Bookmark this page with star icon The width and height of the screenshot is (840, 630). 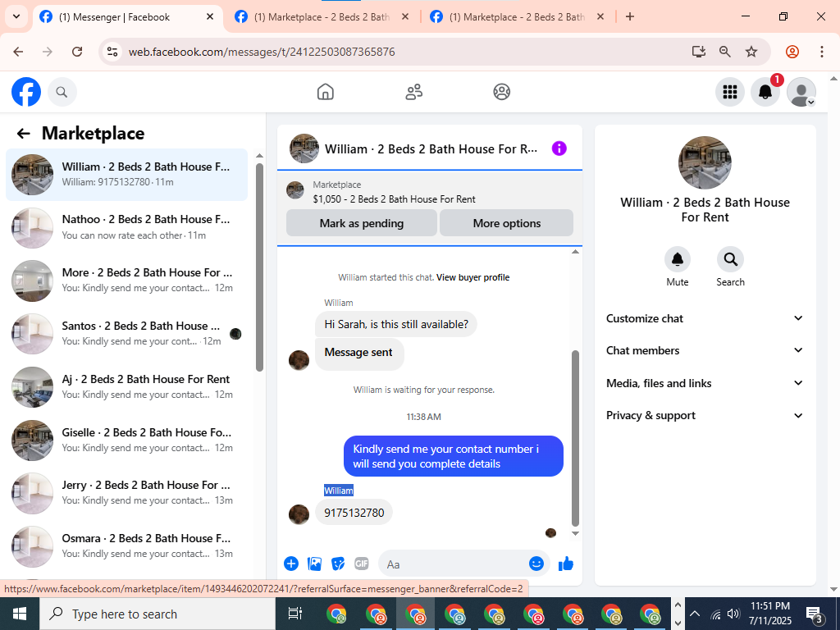(x=751, y=52)
